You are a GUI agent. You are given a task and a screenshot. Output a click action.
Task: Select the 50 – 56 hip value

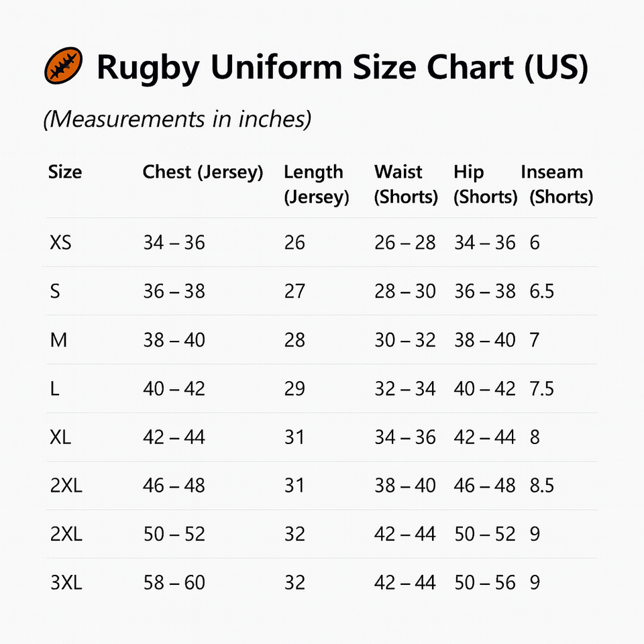(x=485, y=583)
